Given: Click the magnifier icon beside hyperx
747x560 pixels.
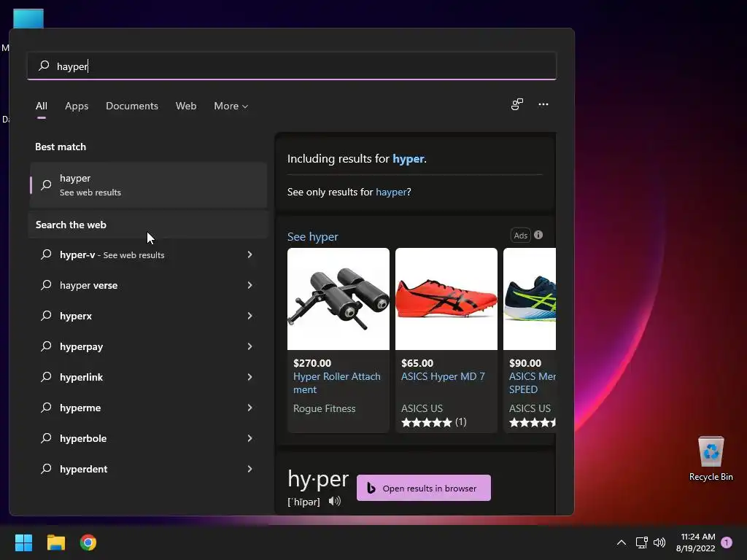Looking at the screenshot, I should [46, 316].
